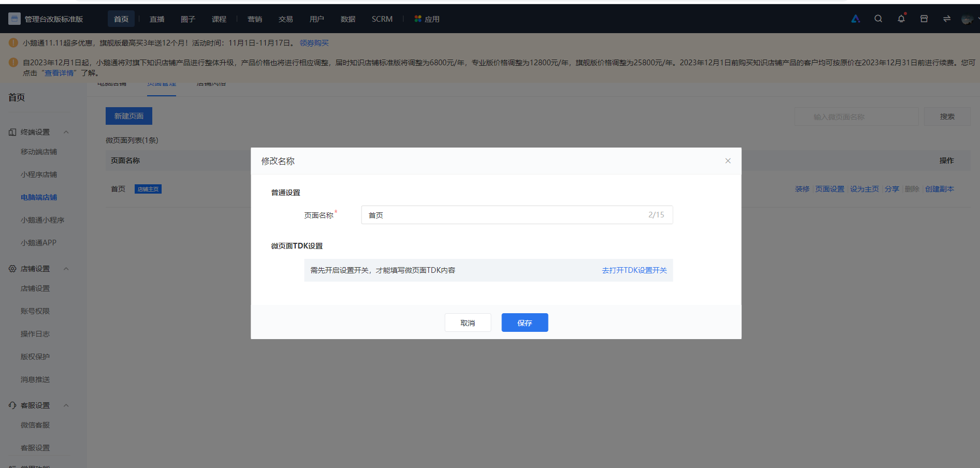Viewport: 980px width, 468px height.
Task: Open the triangle brand icon in header
Action: pos(856,19)
